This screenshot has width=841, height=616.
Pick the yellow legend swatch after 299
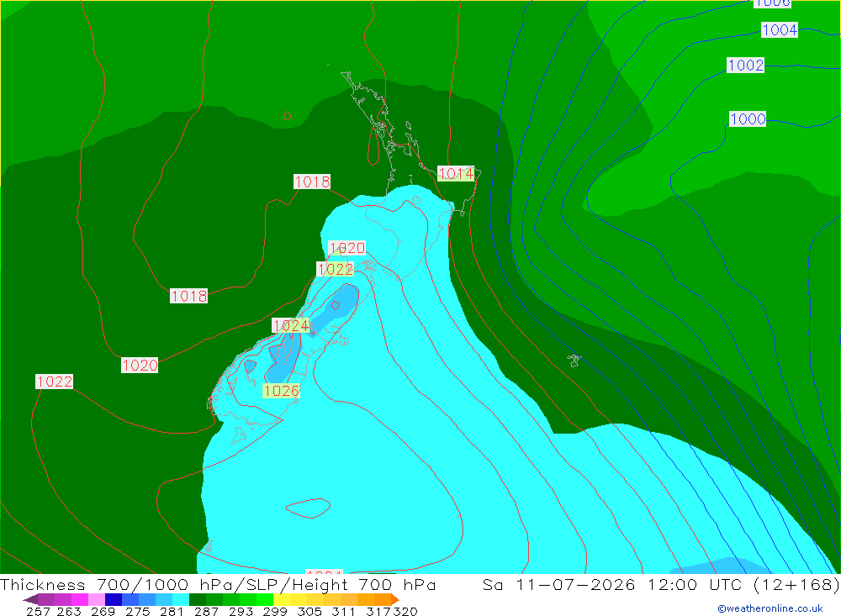[x=282, y=599]
